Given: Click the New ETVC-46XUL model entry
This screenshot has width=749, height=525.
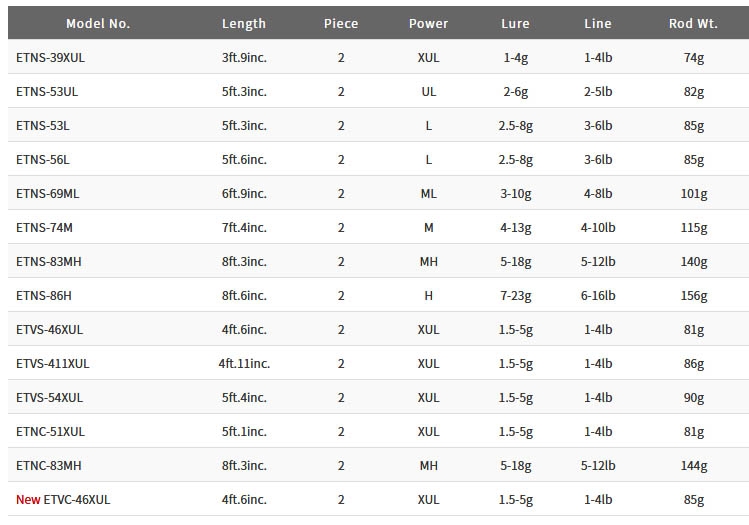Looking at the screenshot, I should [x=63, y=499].
